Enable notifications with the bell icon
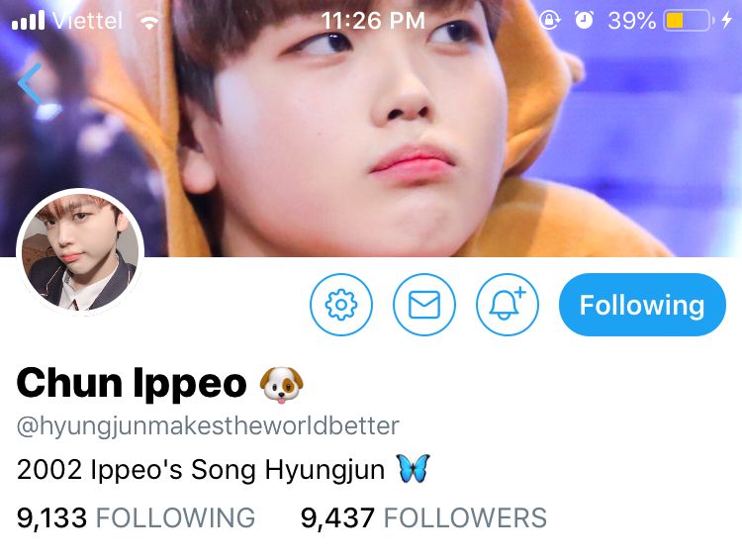The width and height of the screenshot is (742, 560). tap(508, 305)
